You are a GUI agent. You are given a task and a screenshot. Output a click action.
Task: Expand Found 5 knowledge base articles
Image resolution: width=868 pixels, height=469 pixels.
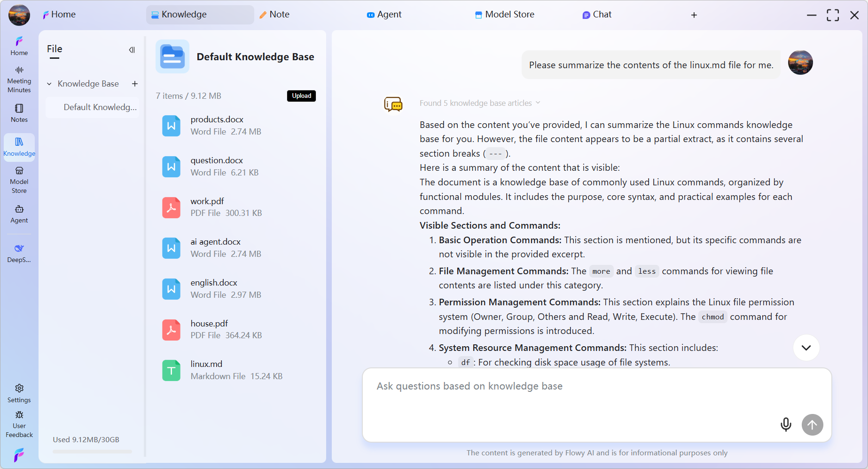pos(479,103)
